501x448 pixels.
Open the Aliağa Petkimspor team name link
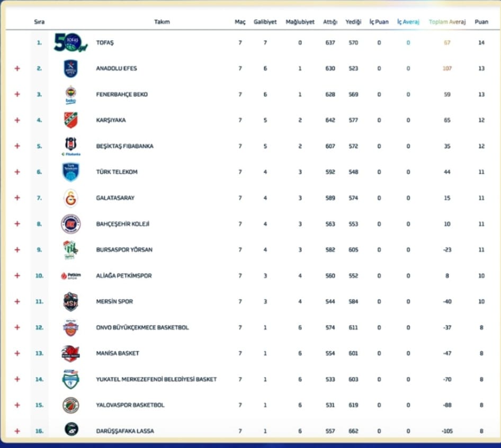pos(123,275)
